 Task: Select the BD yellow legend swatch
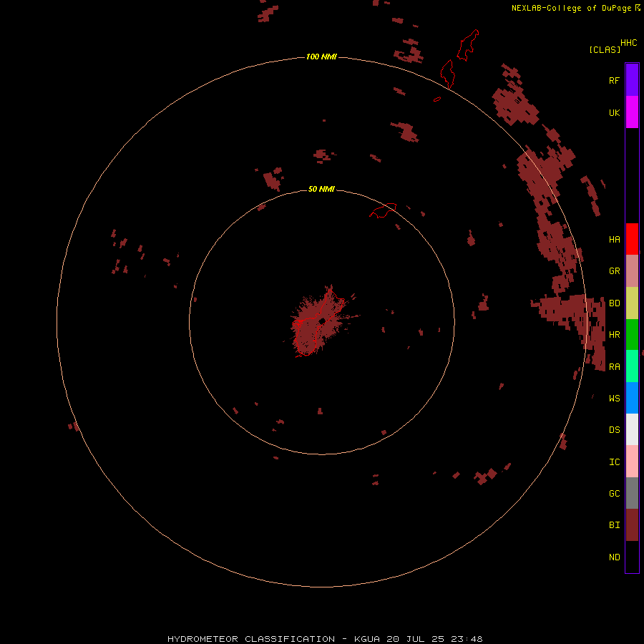click(632, 303)
